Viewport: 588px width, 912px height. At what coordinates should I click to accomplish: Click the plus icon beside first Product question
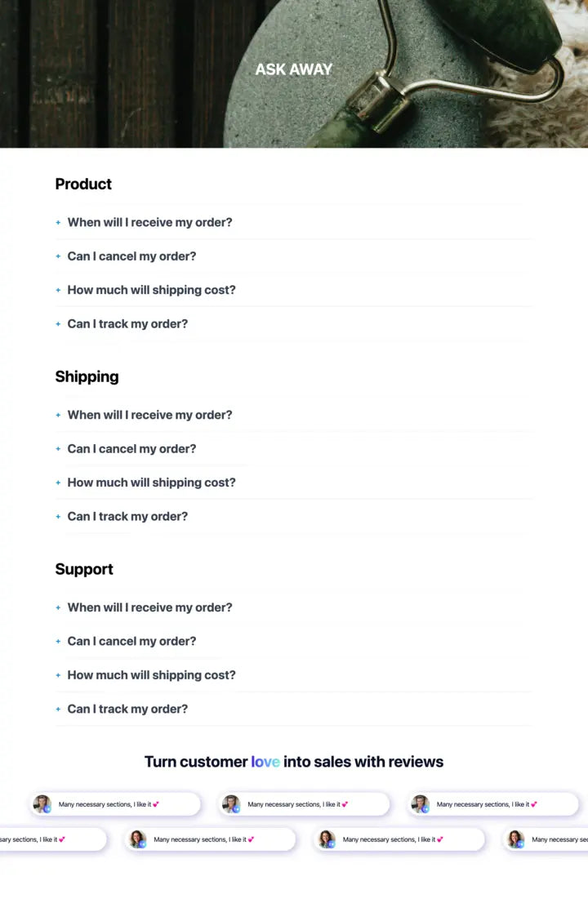click(x=58, y=222)
